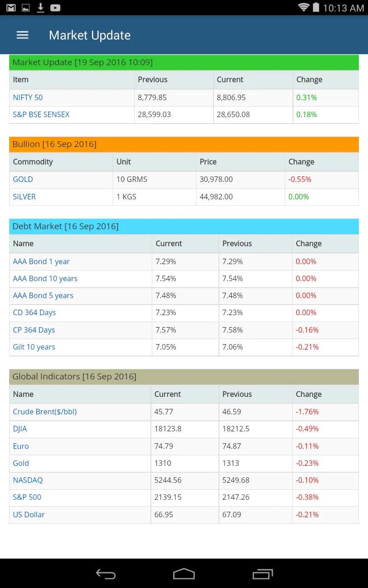
Task: Select S&P BSE SENSEX change 0.18%
Action: point(306,114)
